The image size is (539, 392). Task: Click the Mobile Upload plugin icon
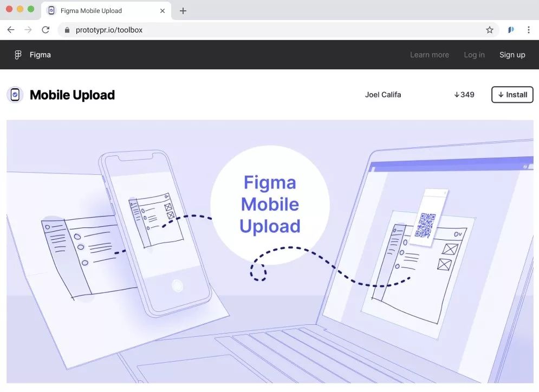click(15, 95)
